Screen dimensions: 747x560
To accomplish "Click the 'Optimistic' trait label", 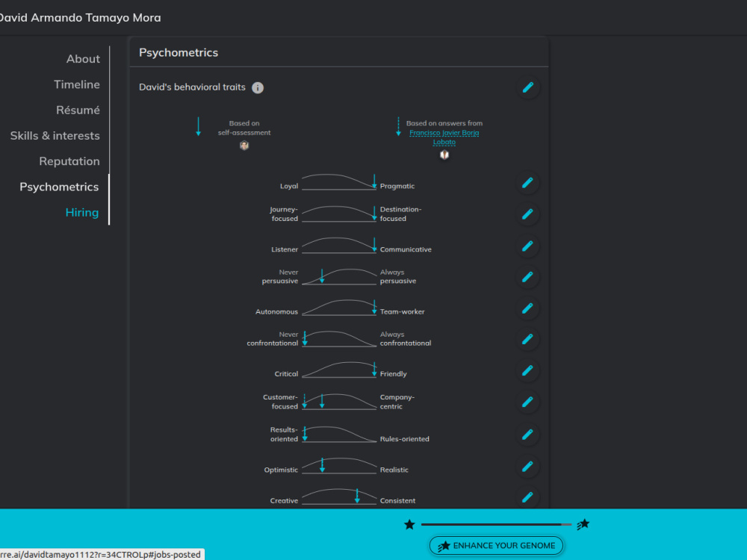I will 281,470.
